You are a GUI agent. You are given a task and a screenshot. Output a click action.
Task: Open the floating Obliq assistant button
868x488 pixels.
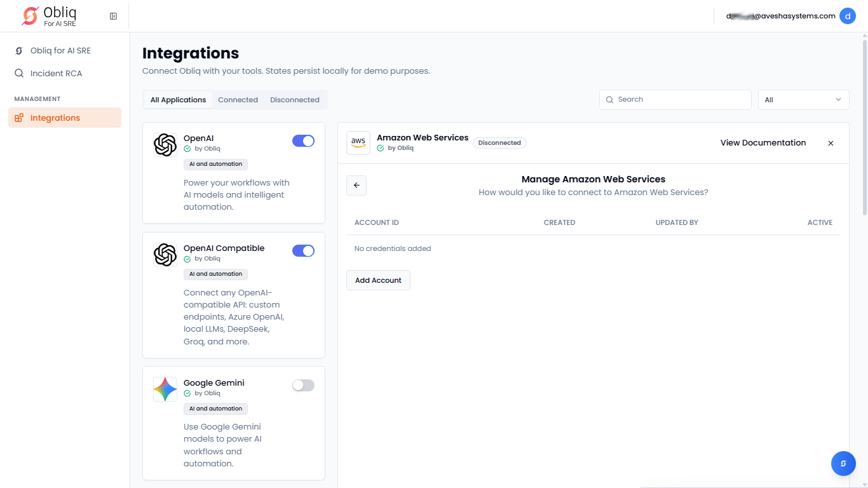tap(843, 463)
